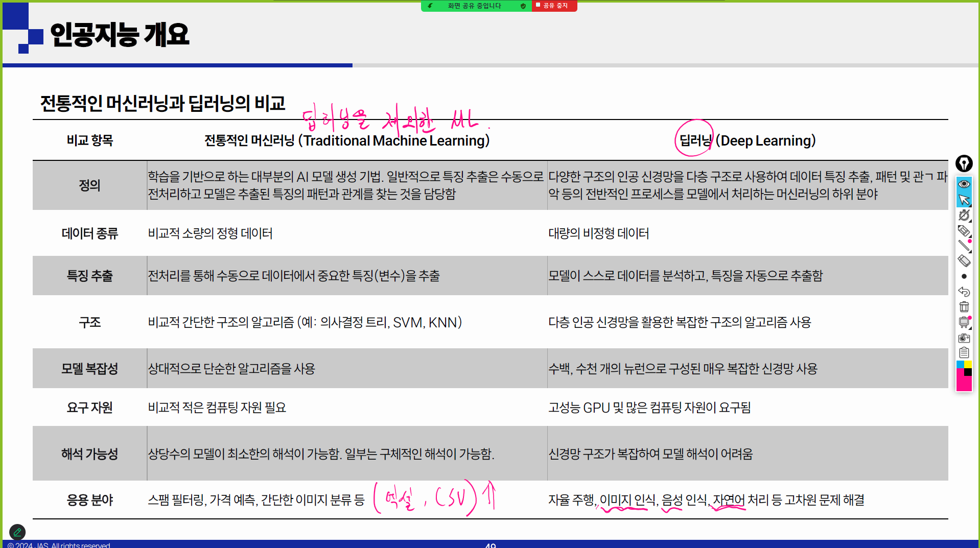Select the cursor arrow tool
The image size is (980, 548).
click(x=964, y=200)
